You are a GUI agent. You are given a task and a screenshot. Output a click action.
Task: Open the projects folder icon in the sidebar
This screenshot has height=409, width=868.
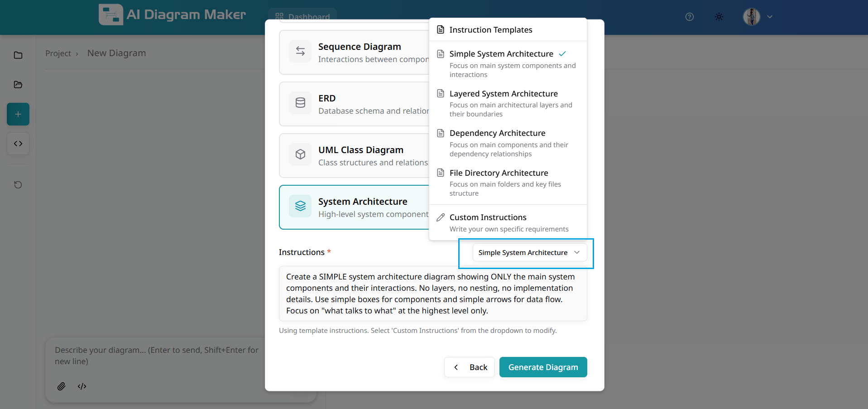click(x=18, y=55)
